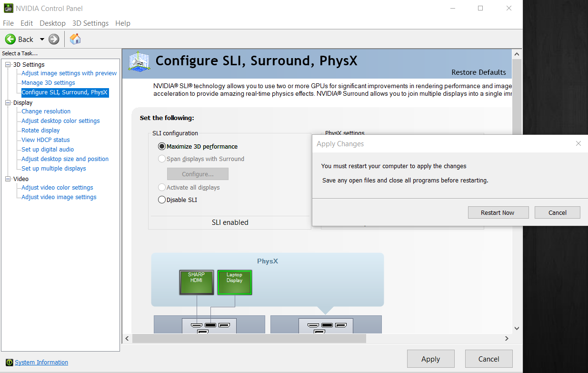Open the Help menu
This screenshot has height=373, width=588.
tap(123, 23)
